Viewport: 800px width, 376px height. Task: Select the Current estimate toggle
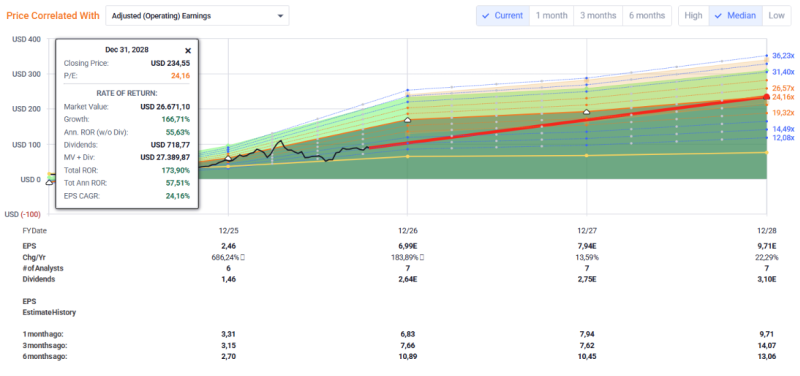(x=503, y=15)
